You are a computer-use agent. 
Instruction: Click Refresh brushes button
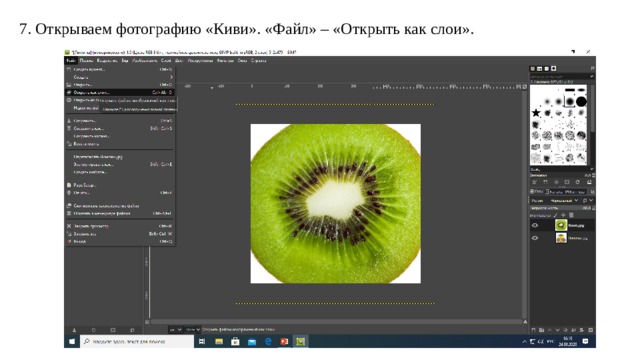coord(578,182)
